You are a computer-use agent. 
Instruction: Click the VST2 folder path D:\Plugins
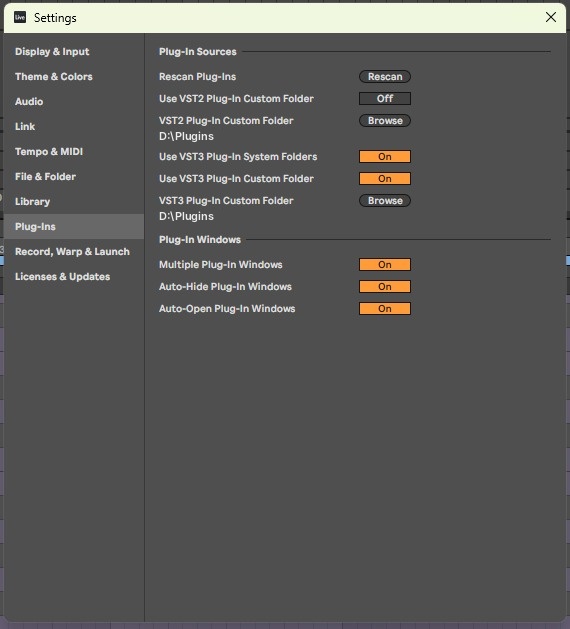click(186, 136)
